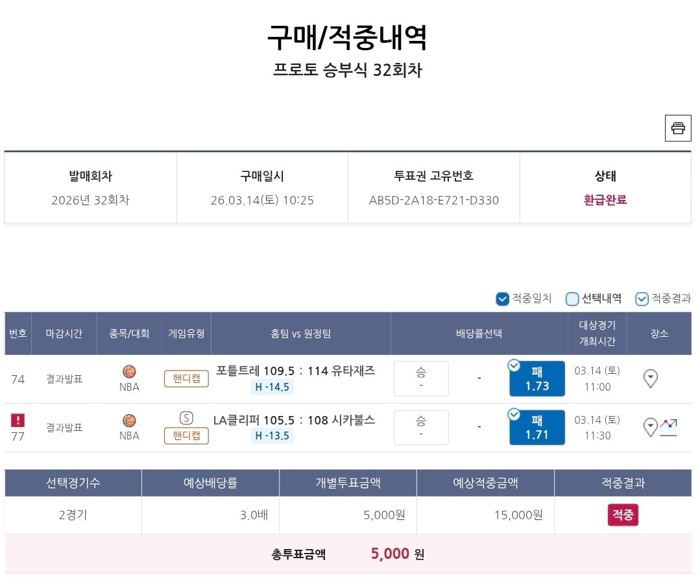Open the chart icon for game 77
Viewport: 700px width, 588px height.
pos(669,427)
